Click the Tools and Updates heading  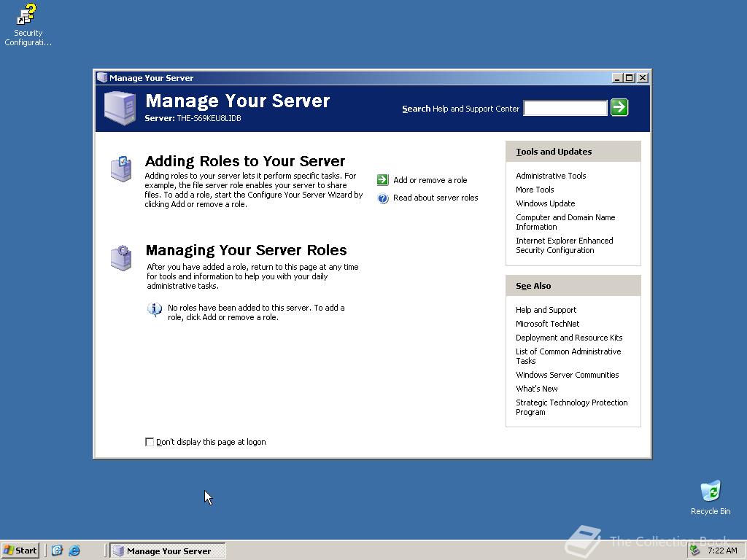click(554, 152)
